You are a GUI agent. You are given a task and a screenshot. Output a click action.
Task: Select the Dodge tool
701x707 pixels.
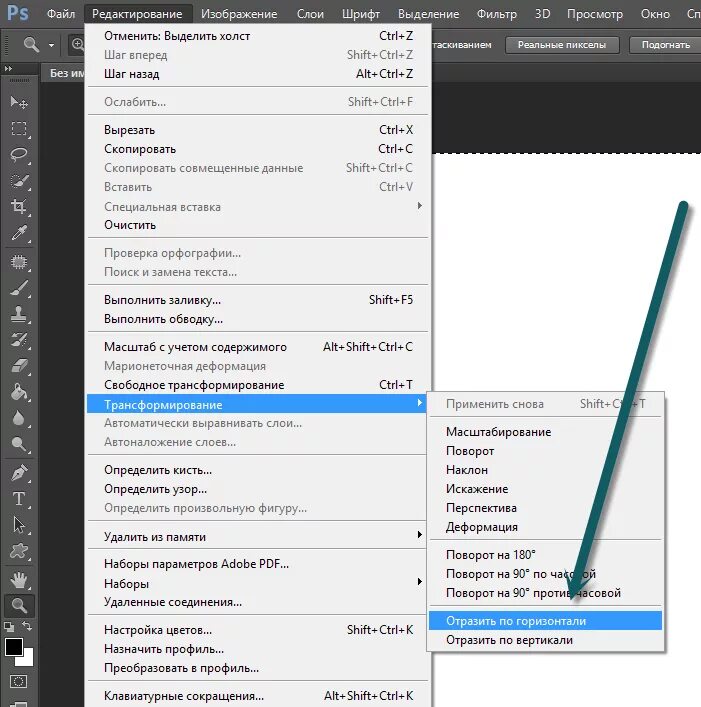pos(18,444)
